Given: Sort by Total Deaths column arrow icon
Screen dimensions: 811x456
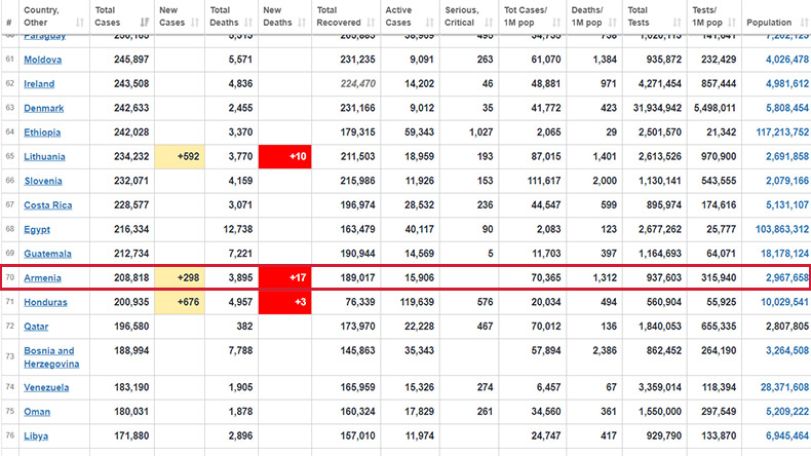Looking at the screenshot, I should [x=248, y=22].
